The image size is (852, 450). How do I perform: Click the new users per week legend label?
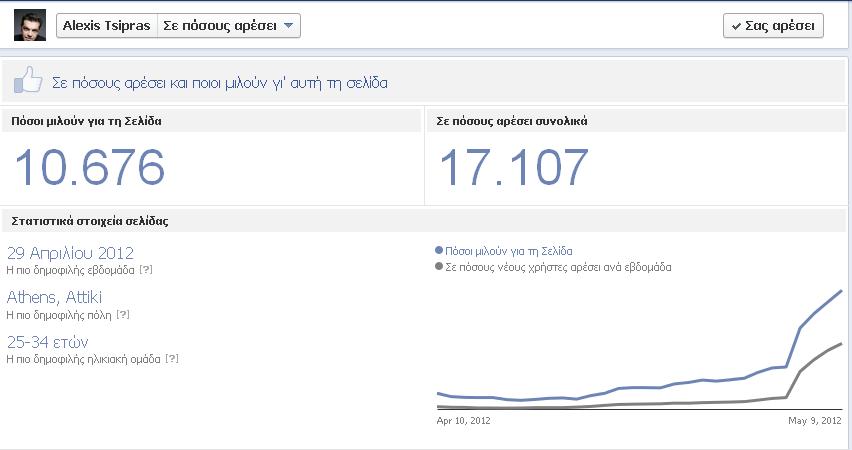(x=558, y=267)
